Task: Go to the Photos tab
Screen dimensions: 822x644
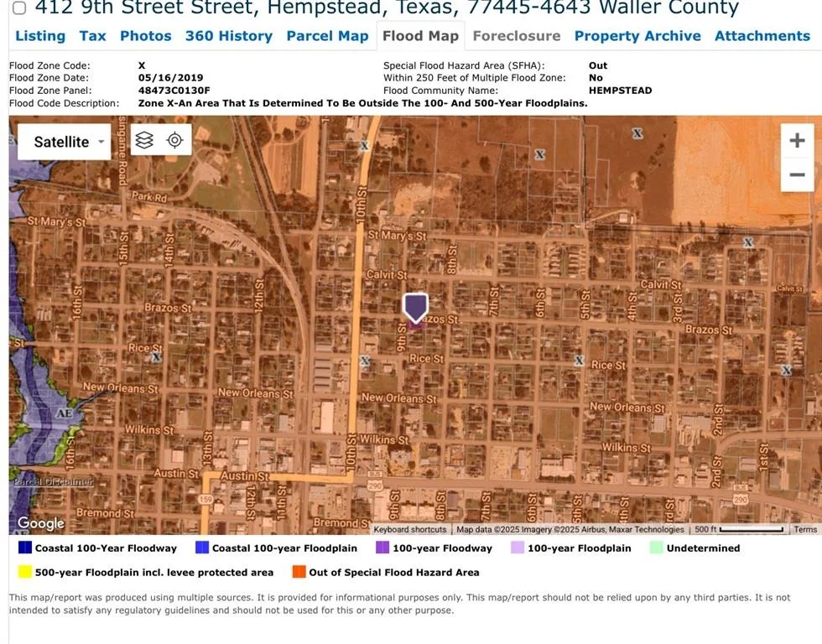Action: coord(146,35)
